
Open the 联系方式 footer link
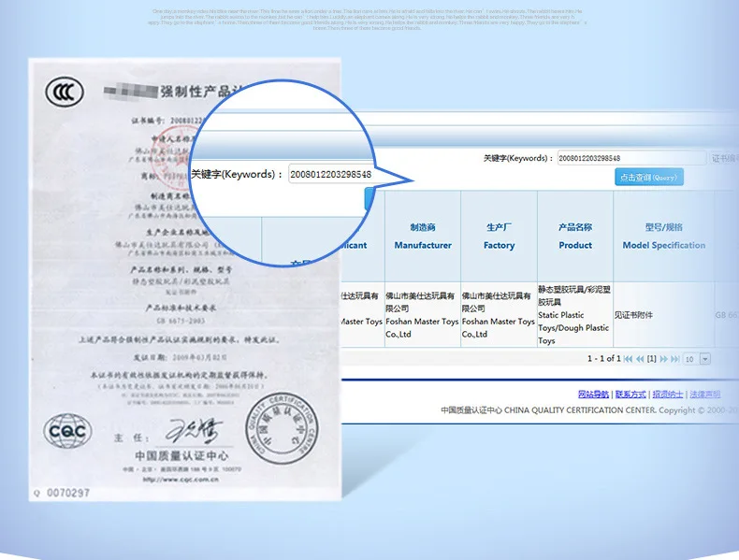pyautogui.click(x=630, y=395)
